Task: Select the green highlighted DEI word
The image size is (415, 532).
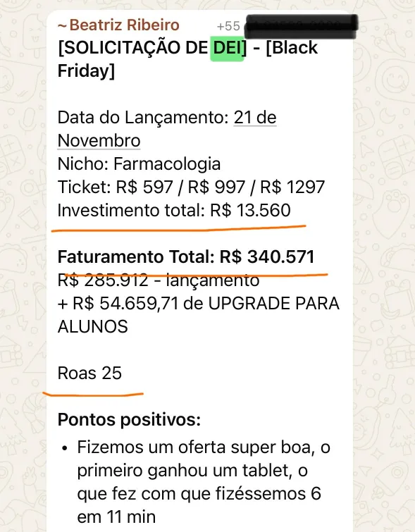Action: pos(228,48)
